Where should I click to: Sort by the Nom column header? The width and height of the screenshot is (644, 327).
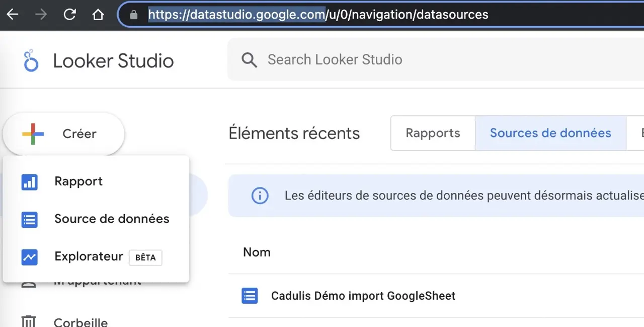coord(257,252)
